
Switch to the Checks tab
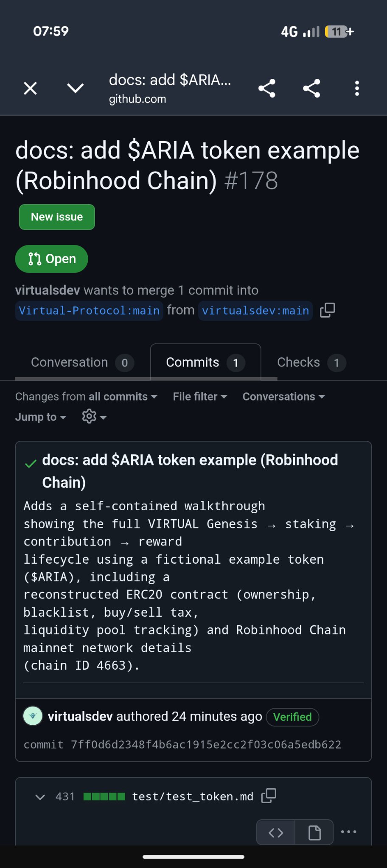[311, 362]
